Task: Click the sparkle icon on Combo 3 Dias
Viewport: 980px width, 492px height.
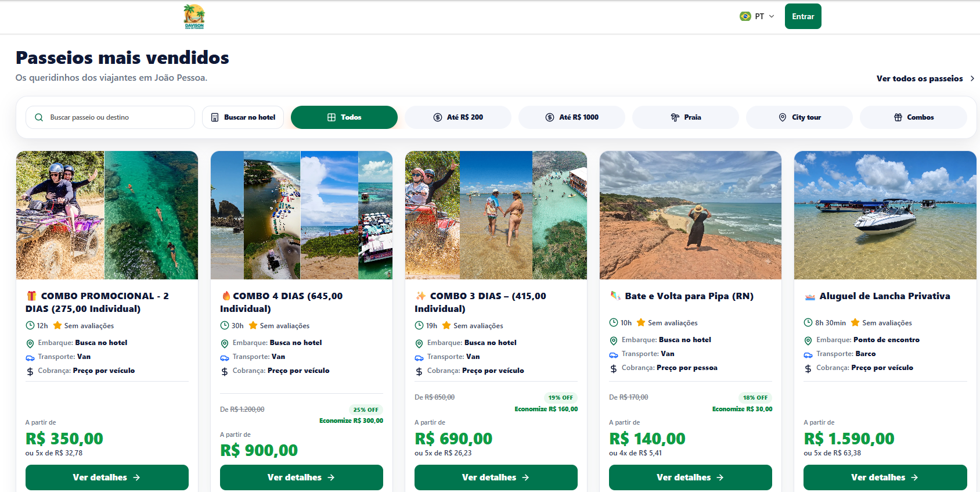Action: coord(421,296)
